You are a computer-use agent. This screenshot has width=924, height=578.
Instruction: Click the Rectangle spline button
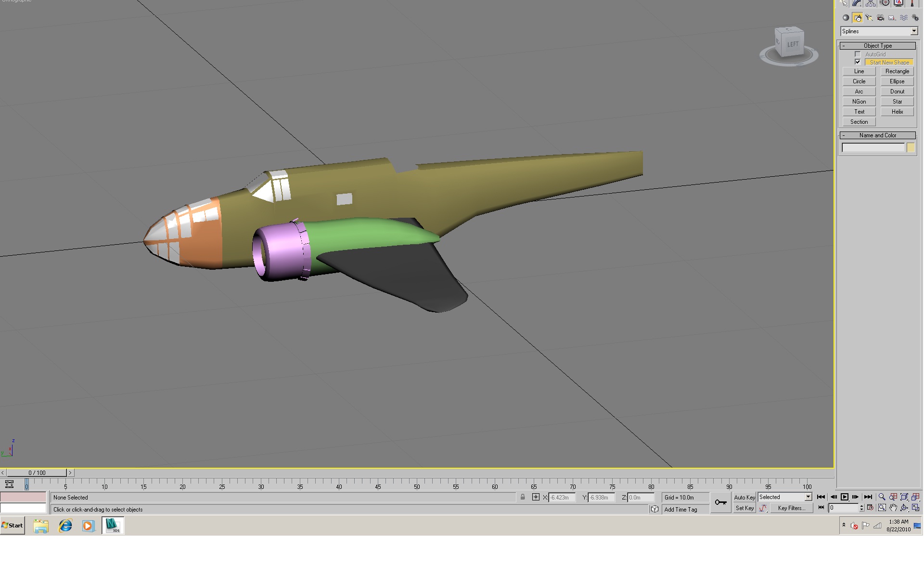897,71
